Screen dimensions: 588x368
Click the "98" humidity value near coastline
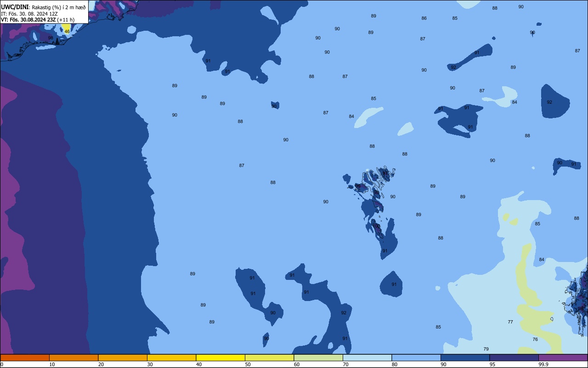51,38
